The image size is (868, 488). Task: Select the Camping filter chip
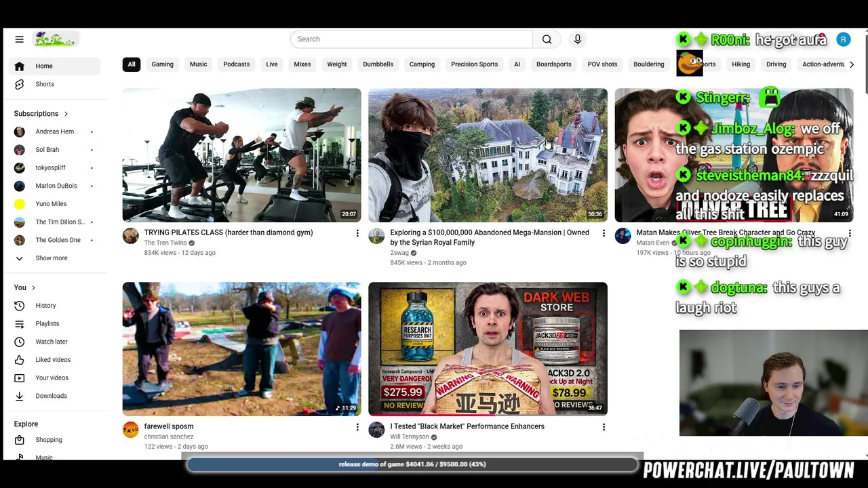(x=422, y=64)
